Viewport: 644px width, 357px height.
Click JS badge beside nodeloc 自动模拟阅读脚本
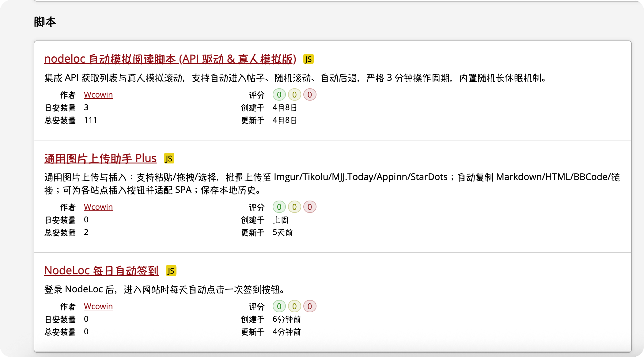click(308, 59)
